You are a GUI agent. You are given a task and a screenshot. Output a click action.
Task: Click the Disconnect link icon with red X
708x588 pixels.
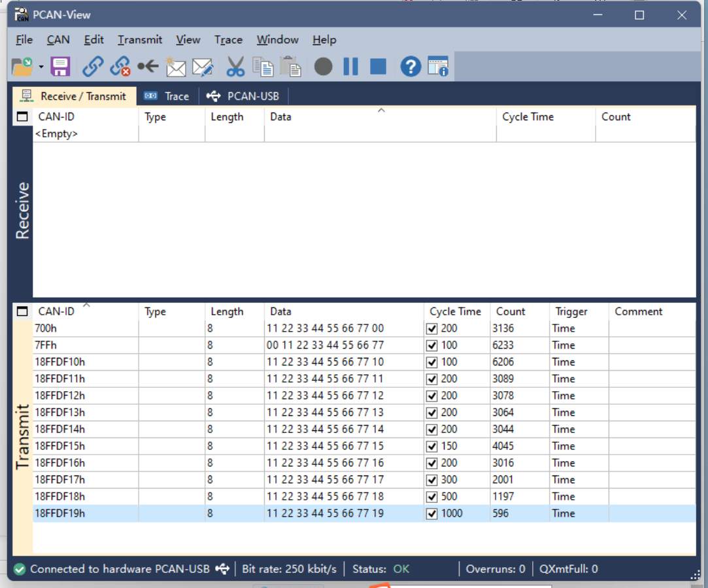coord(120,67)
